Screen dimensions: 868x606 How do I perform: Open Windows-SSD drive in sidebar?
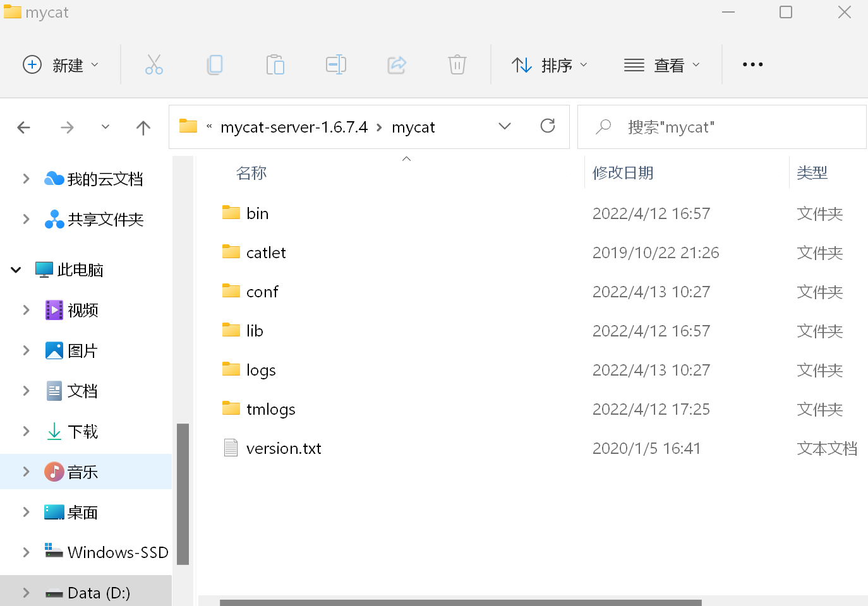pyautogui.click(x=106, y=552)
